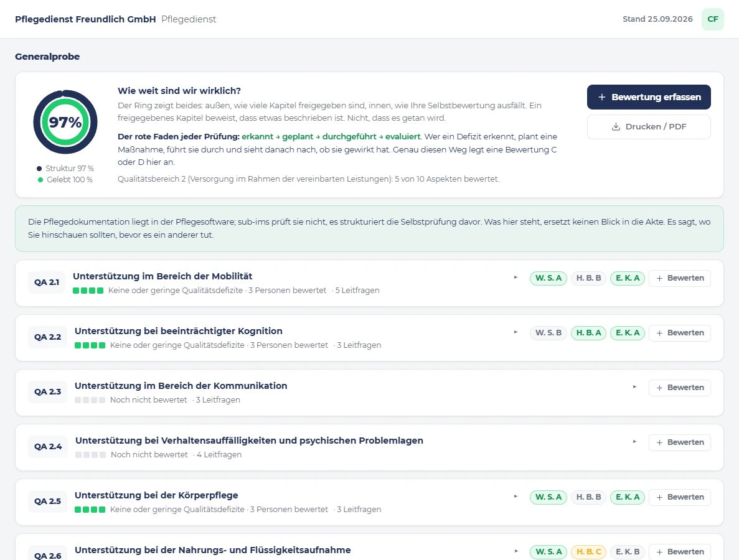This screenshot has height=560, width=739.
Task: Select W. S. A badge in QA 2.5
Action: click(x=548, y=497)
